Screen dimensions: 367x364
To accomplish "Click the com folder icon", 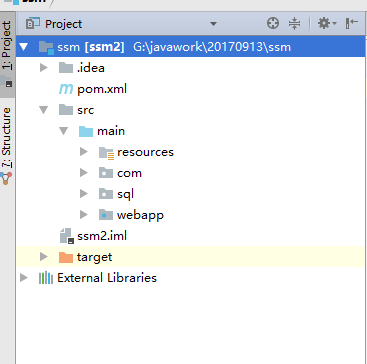I will [x=106, y=173].
